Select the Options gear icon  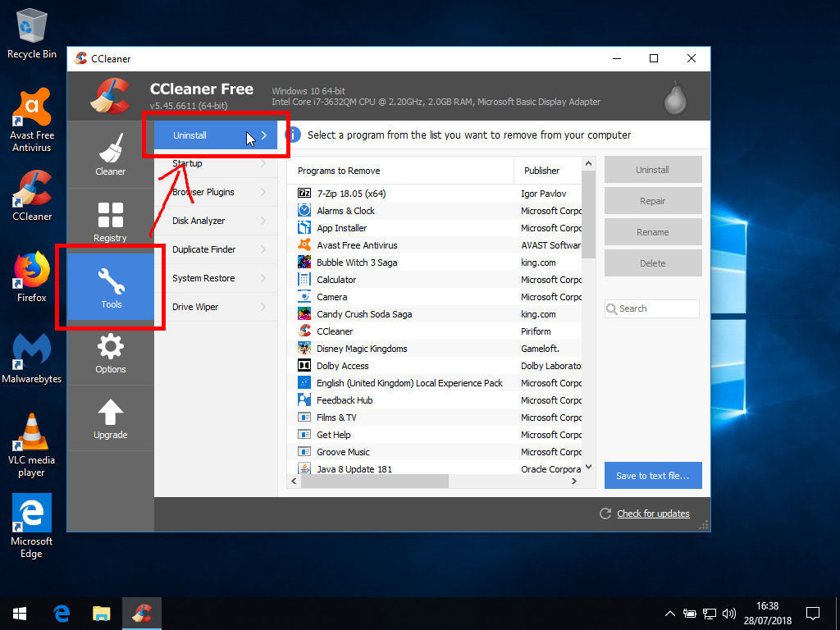(110, 347)
